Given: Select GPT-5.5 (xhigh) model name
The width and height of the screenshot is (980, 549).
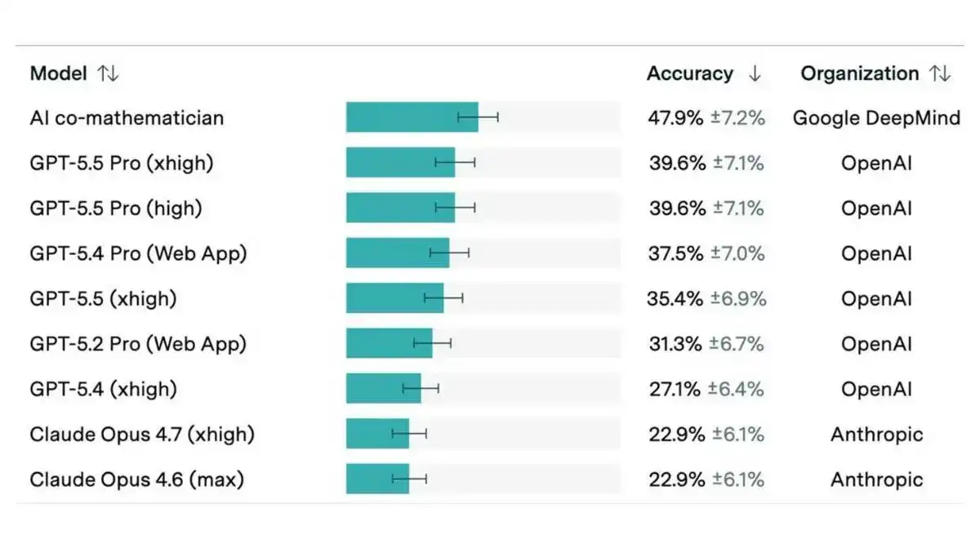Looking at the screenshot, I should [103, 299].
